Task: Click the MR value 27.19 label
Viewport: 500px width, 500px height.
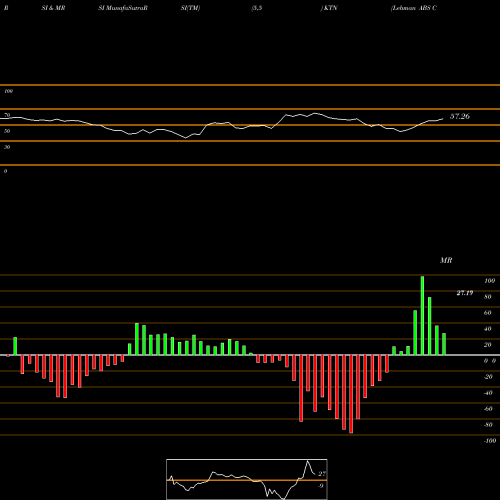Action: click(465, 293)
